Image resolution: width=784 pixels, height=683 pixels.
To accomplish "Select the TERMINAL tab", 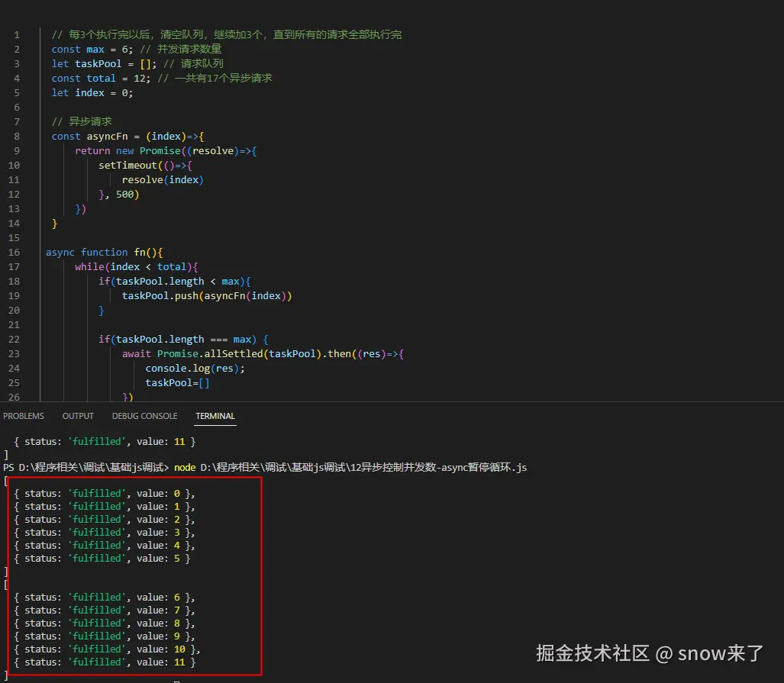I will click(215, 416).
